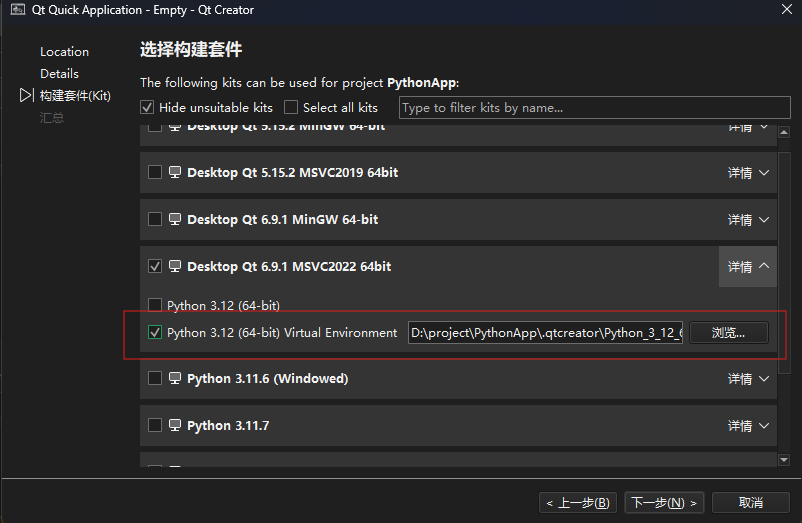Click the 下一步(N) next button
Screen dimensions: 802x523
click(664, 503)
